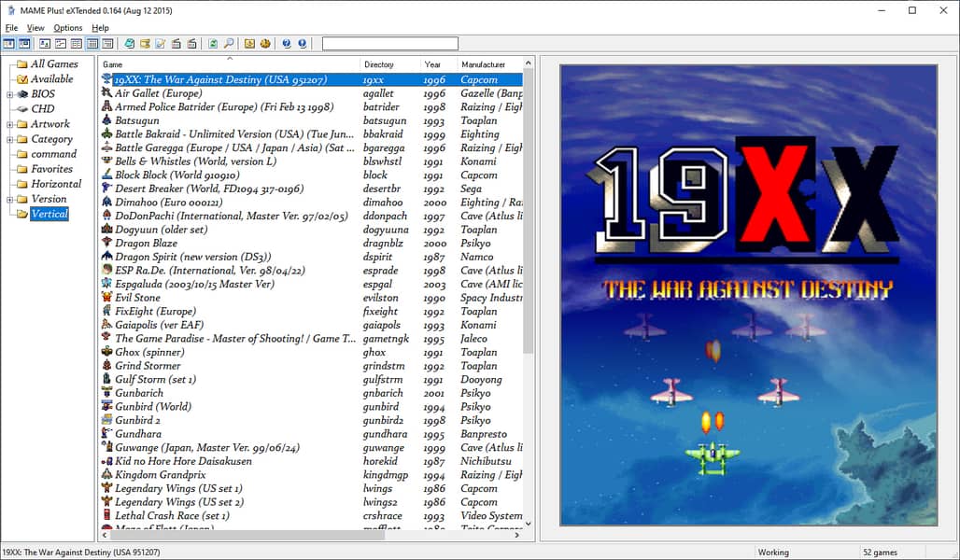Click the second gray printer-like toolbar icon

[192, 44]
